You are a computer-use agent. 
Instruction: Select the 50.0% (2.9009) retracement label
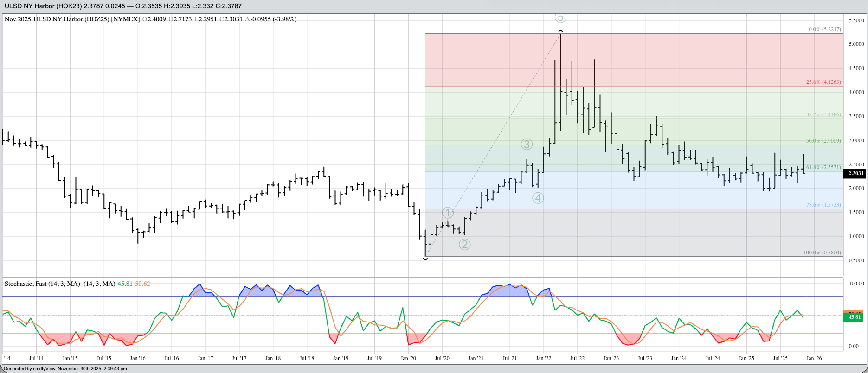[x=823, y=141]
